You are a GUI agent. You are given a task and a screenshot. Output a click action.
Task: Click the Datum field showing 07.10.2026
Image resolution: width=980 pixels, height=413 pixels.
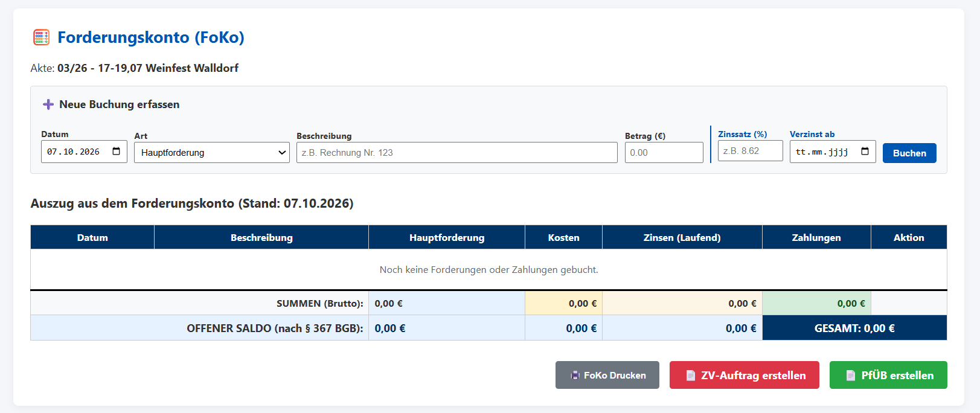pos(84,152)
